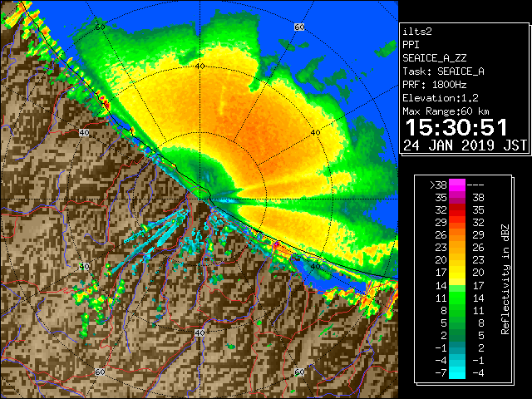Click the 'Max Range:60 km' text
This screenshot has width=532, height=399.
(446, 111)
